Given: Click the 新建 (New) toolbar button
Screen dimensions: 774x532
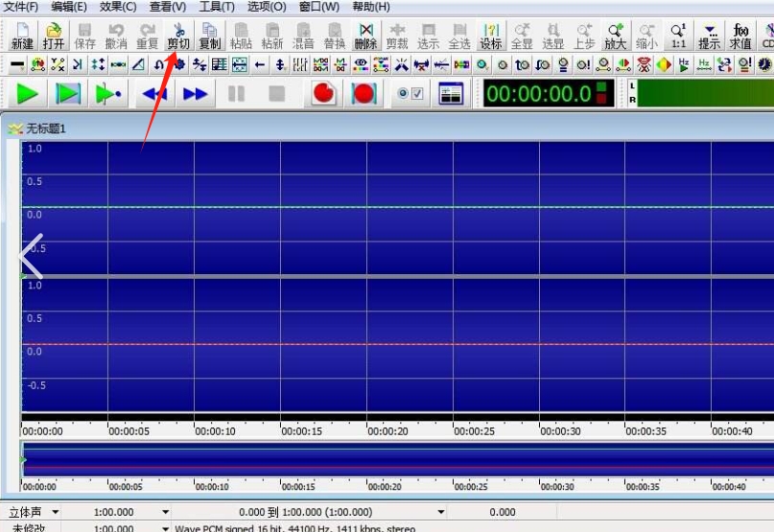Looking at the screenshot, I should point(22,35).
